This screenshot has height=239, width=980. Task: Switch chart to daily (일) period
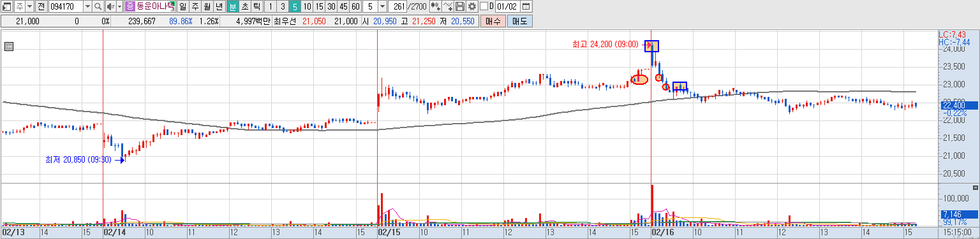tap(184, 6)
